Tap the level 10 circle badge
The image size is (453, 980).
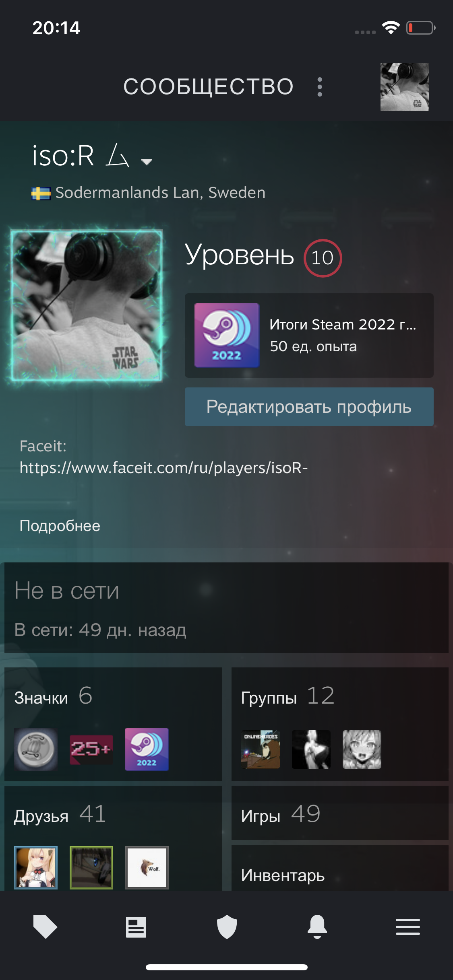[323, 258]
